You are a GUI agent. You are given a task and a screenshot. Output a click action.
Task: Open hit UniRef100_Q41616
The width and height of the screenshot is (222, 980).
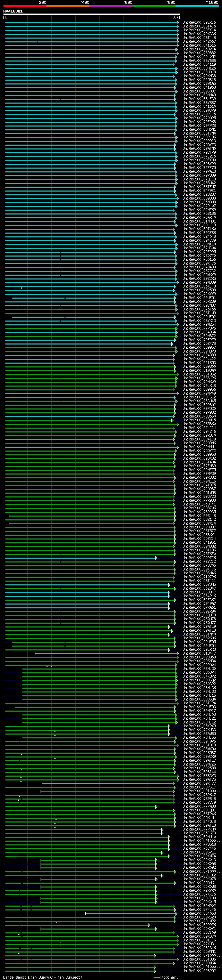pyautogui.click(x=199, y=45)
